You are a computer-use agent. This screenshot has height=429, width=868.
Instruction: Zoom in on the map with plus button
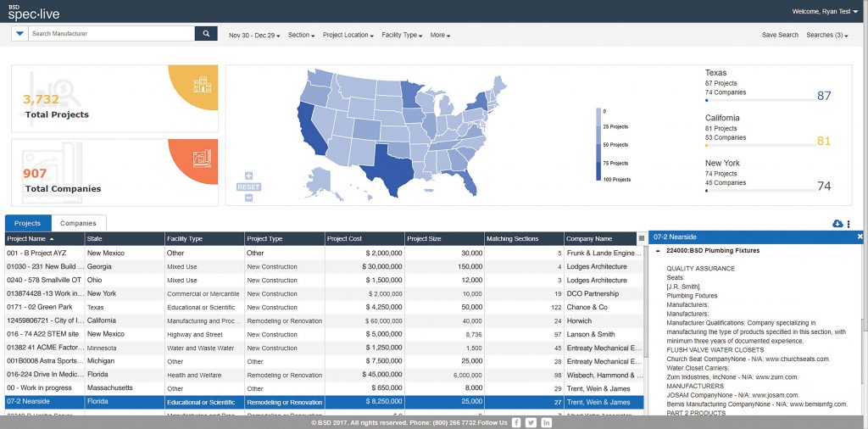[x=248, y=176]
